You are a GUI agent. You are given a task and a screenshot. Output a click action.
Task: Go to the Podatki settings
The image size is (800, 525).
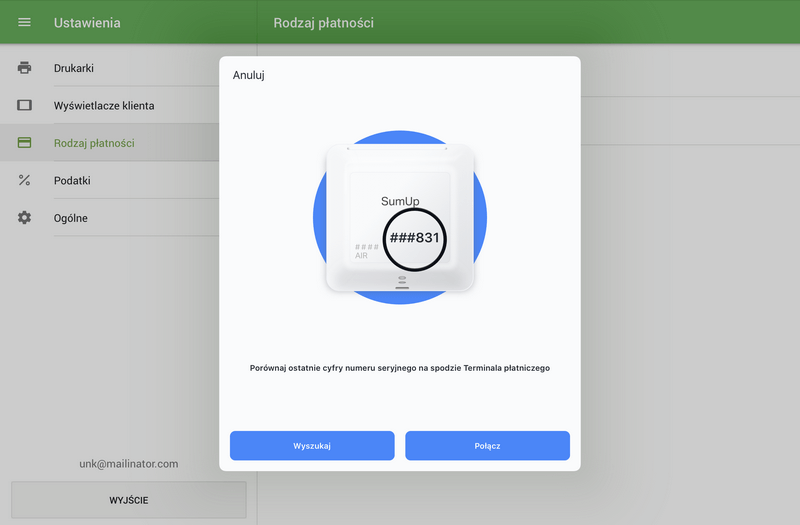tap(72, 180)
